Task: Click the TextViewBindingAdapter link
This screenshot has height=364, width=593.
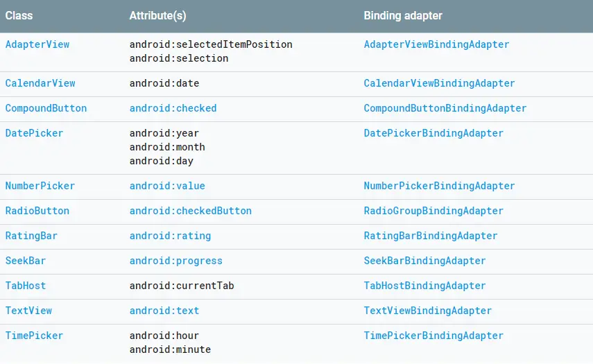Action: tap(428, 311)
